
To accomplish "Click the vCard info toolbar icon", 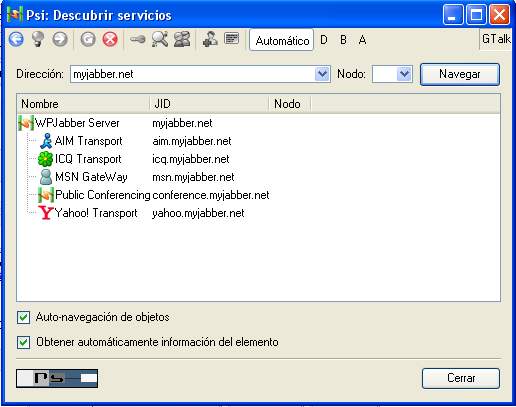I will click(x=232, y=38).
